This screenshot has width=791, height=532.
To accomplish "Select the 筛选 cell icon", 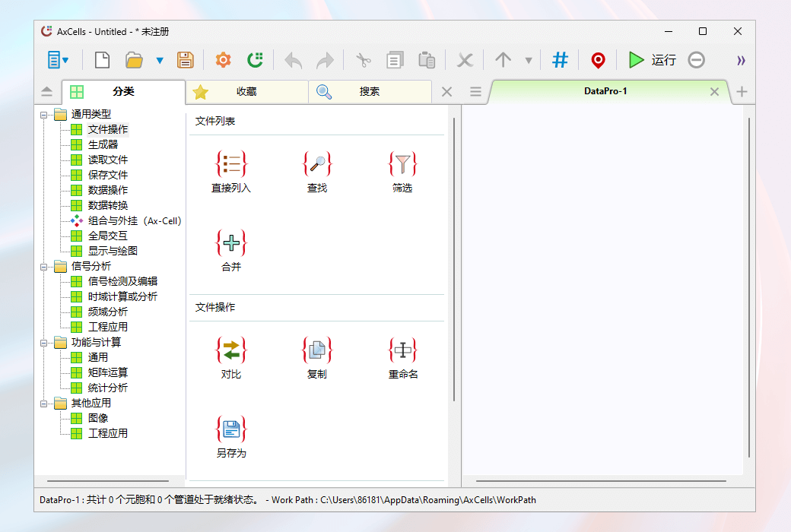I will pos(402,164).
